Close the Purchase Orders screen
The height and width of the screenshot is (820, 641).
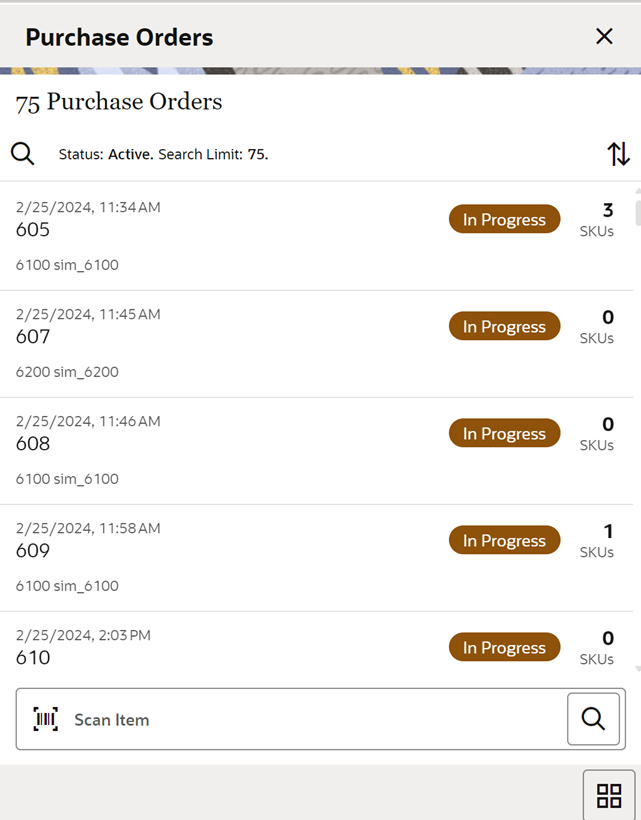pyautogui.click(x=604, y=36)
